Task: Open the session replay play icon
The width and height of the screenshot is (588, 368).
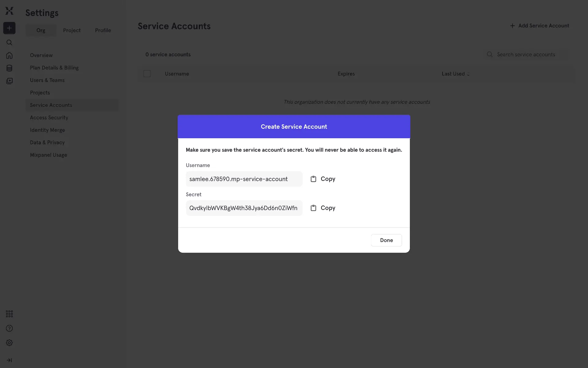Action: coord(9,81)
